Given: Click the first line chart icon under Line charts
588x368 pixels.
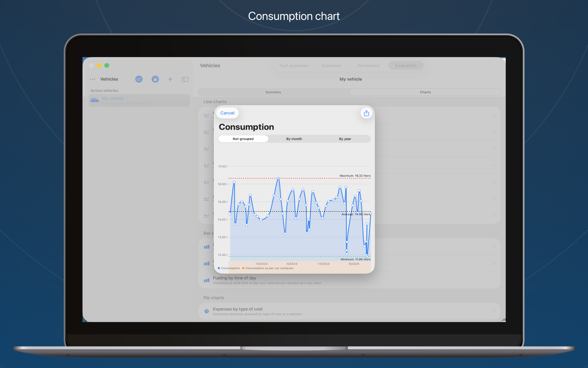Looking at the screenshot, I should point(207,115).
